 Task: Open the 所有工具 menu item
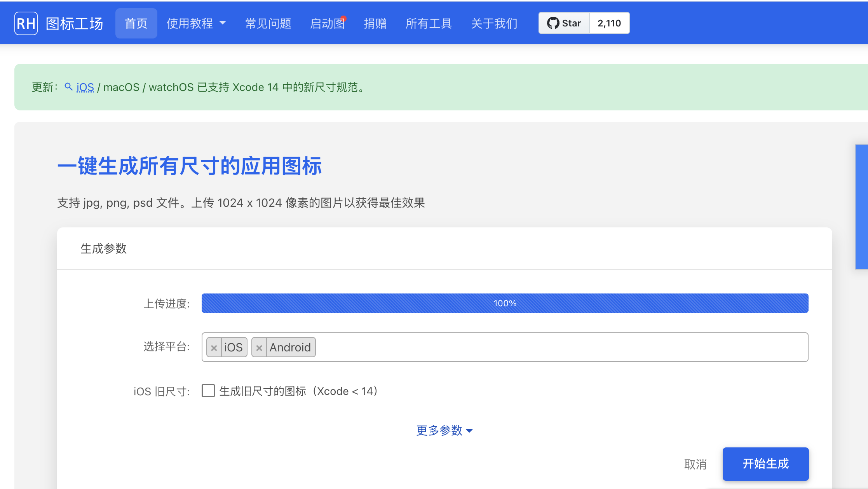click(429, 23)
